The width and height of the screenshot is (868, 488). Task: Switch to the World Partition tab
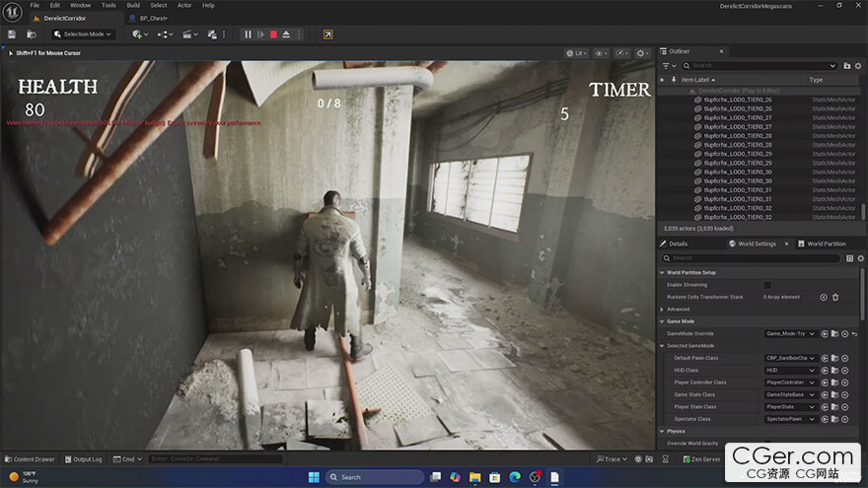[x=822, y=244]
